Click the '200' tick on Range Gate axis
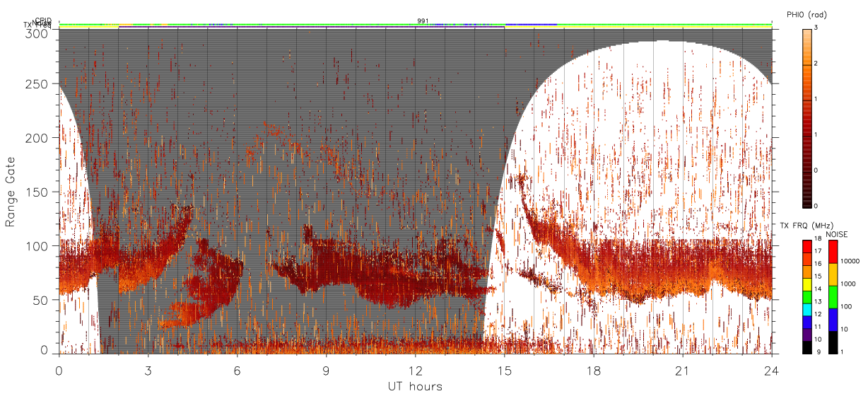 click(x=38, y=138)
